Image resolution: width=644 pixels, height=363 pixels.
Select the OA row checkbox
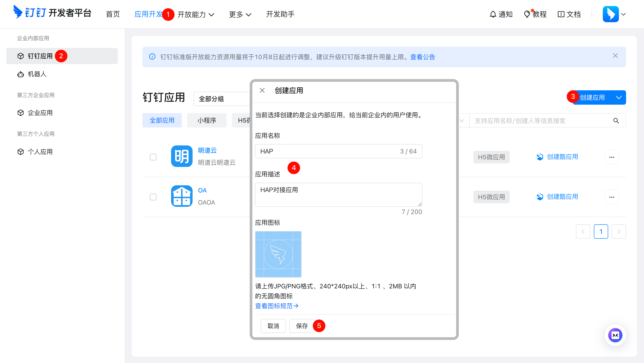[x=153, y=197]
